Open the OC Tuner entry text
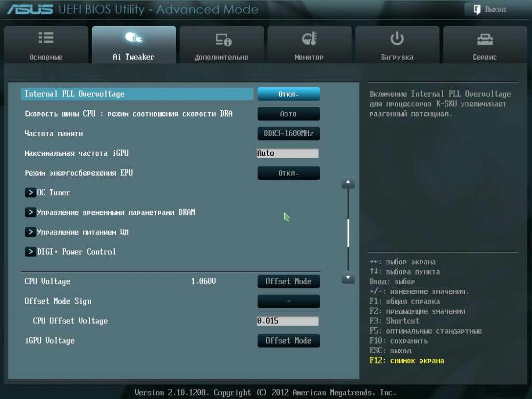Screen dimensions: 532x399 click(53, 193)
